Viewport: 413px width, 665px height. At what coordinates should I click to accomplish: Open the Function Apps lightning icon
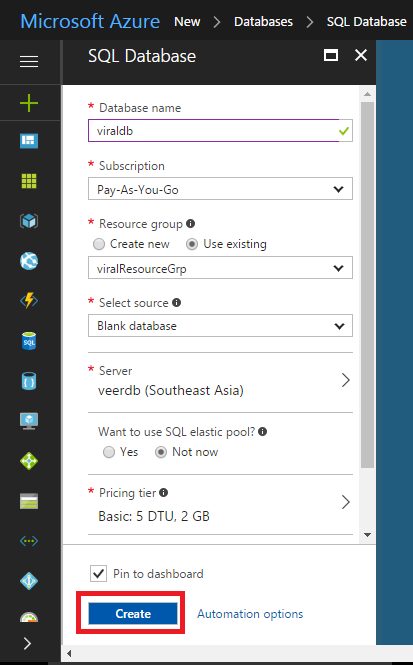29,301
